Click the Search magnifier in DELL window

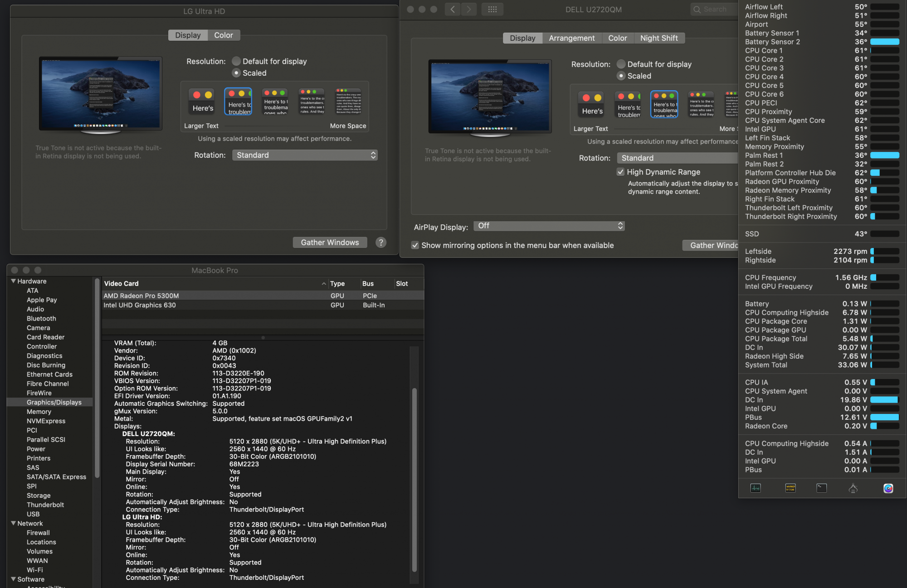(x=697, y=9)
